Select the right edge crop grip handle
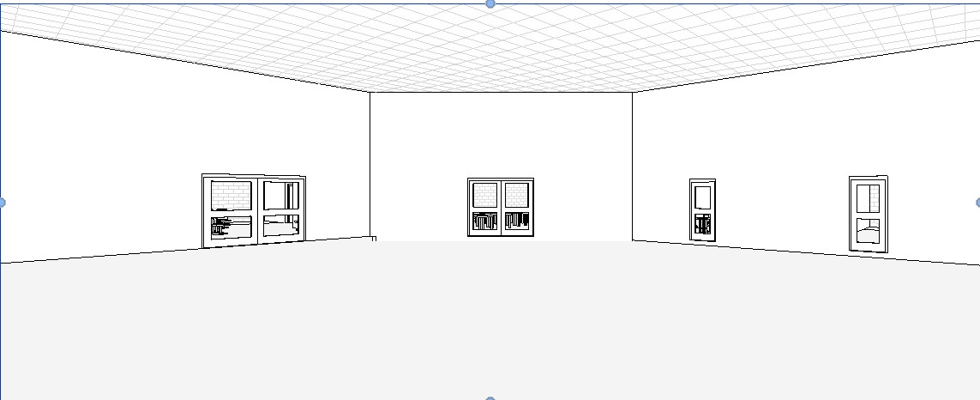980x400 pixels. coord(978,203)
